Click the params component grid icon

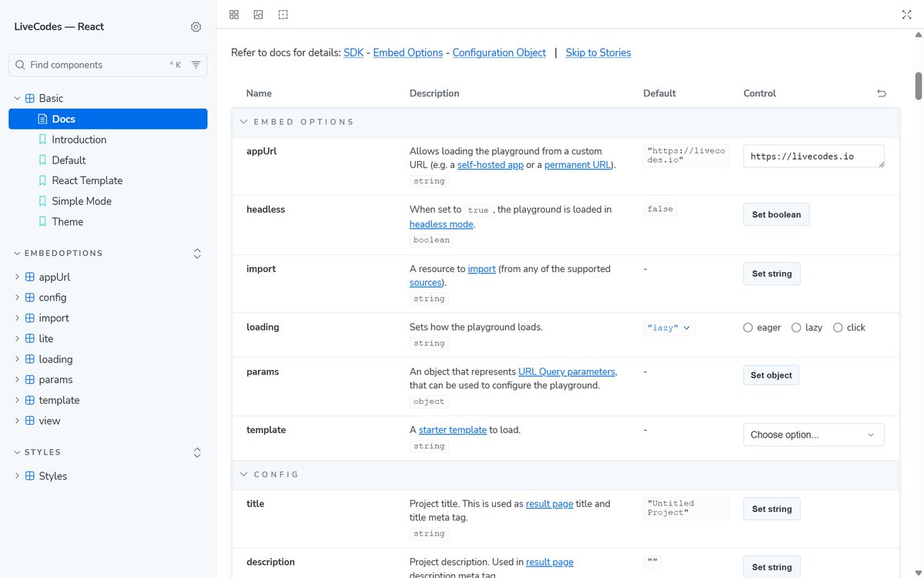coord(30,380)
